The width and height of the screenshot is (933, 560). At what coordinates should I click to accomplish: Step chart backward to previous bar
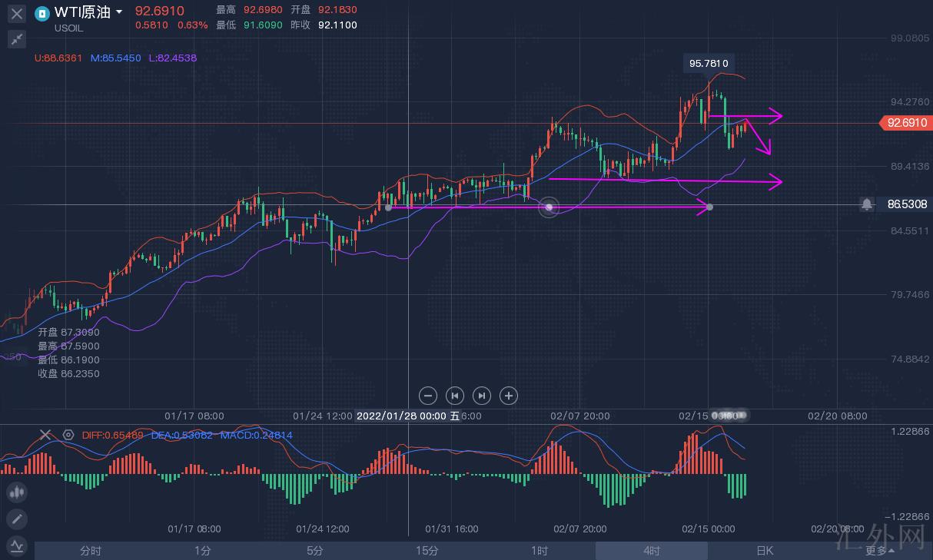455,396
